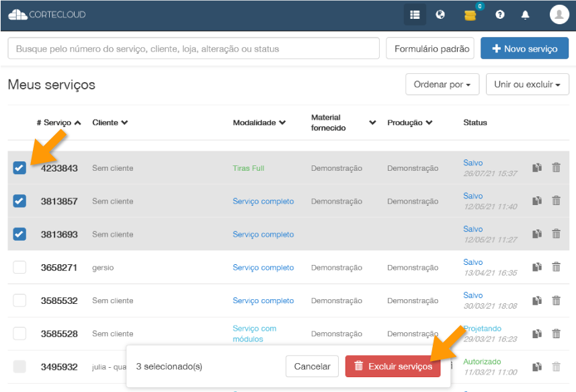Select the checkbox for service 3658271
Image resolution: width=576 pixels, height=392 pixels.
[x=19, y=267]
